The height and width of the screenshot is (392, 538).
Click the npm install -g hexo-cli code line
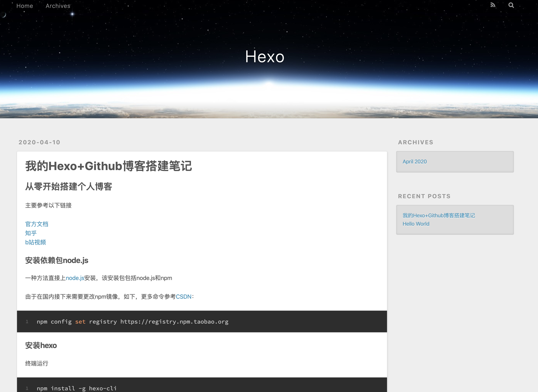click(77, 388)
